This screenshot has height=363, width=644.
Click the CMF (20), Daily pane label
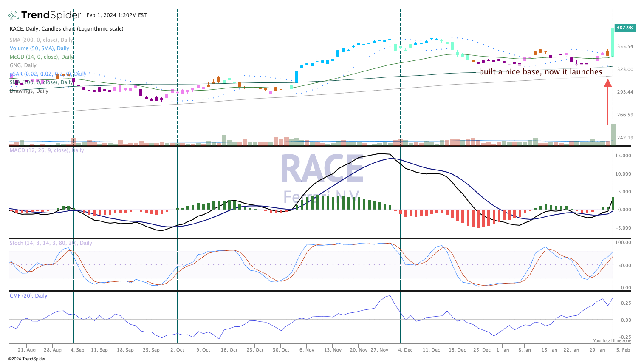28,296
